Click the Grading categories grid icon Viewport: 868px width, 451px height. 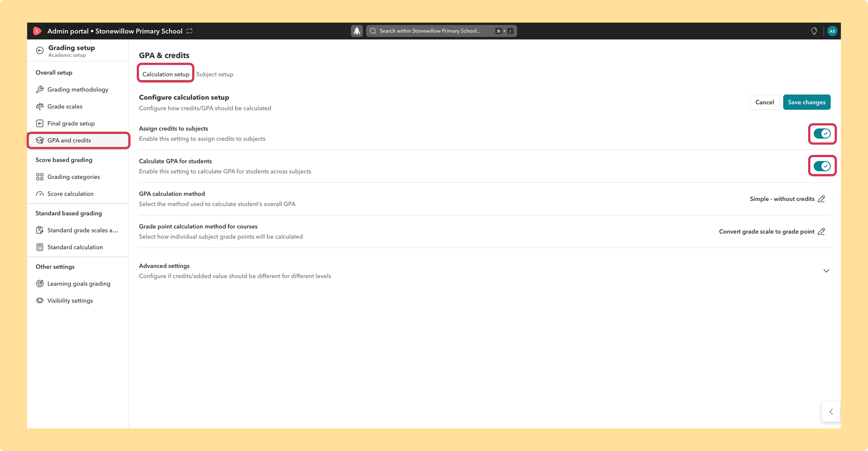(40, 177)
